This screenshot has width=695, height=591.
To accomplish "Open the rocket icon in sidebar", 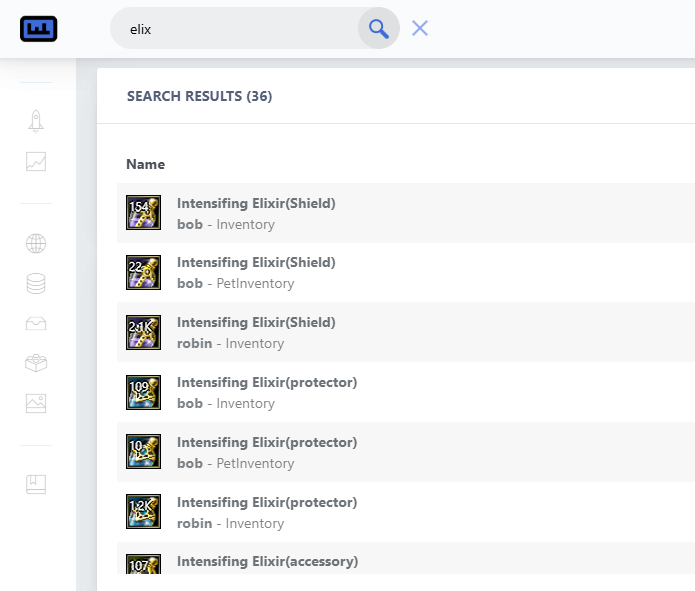I will [36, 121].
